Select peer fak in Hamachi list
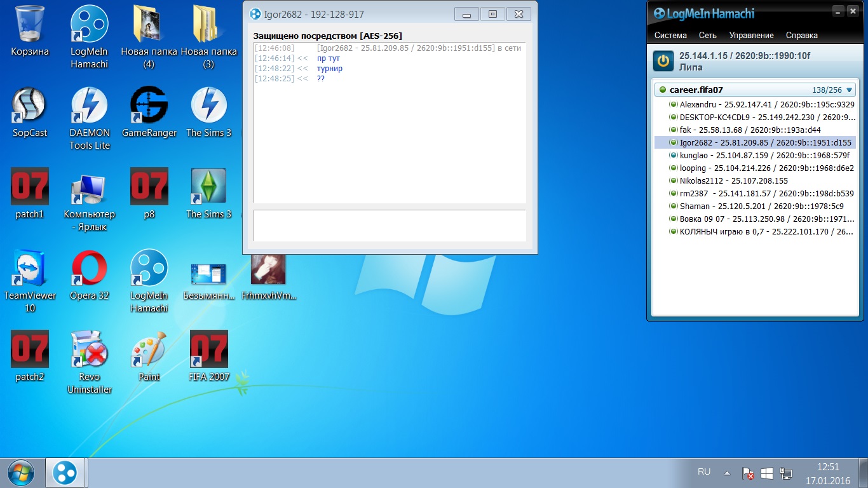The image size is (868, 488). (x=756, y=130)
